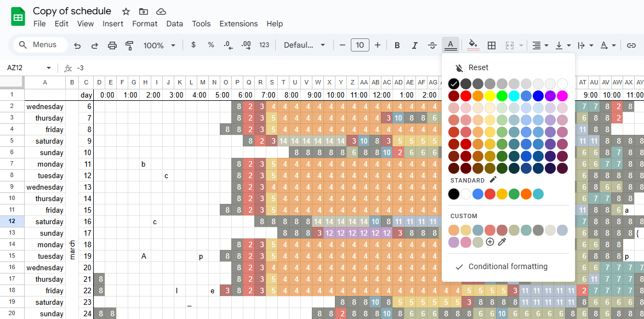Open the fill color bucket tool
The image size is (644, 319).
coord(474,45)
